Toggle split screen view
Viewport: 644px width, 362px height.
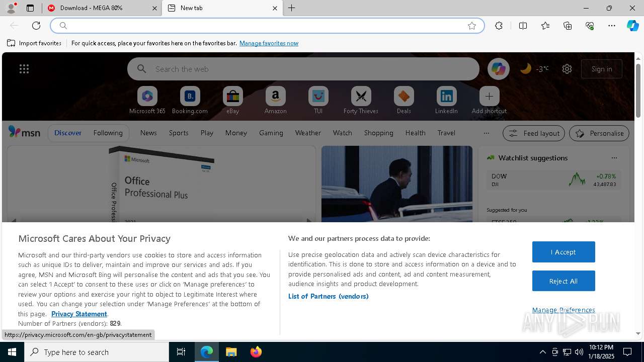pyautogui.click(x=523, y=26)
